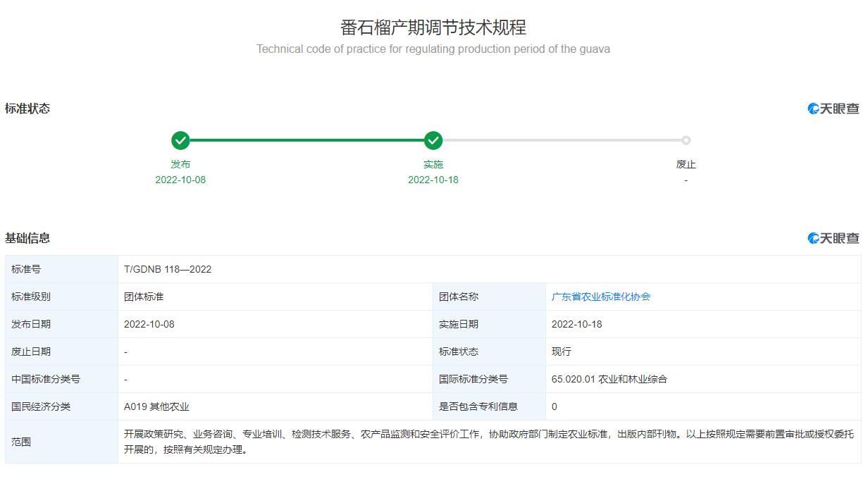Click the Chinese title 番石榴产期调节技术规程

433,27
